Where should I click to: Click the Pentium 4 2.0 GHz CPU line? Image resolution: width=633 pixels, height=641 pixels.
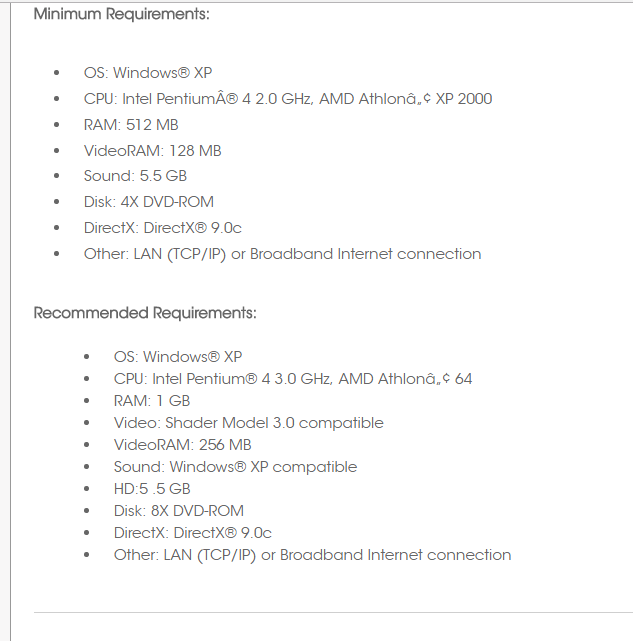[x=288, y=99]
